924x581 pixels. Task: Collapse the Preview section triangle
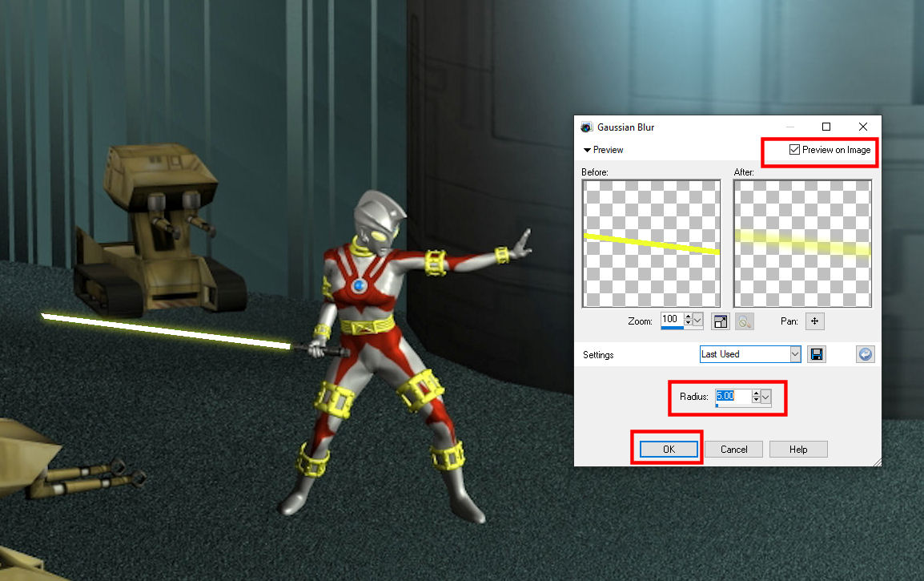(x=587, y=151)
